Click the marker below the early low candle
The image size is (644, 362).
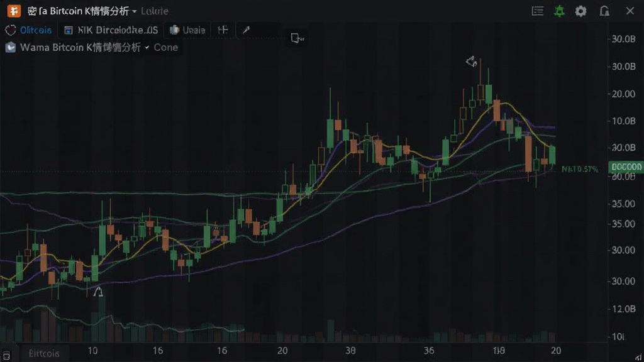click(97, 292)
